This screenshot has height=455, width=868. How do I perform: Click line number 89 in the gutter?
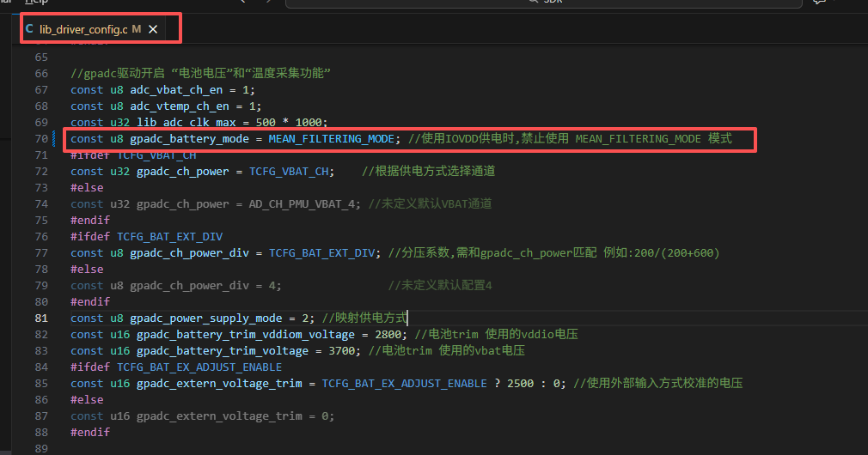tap(41, 448)
